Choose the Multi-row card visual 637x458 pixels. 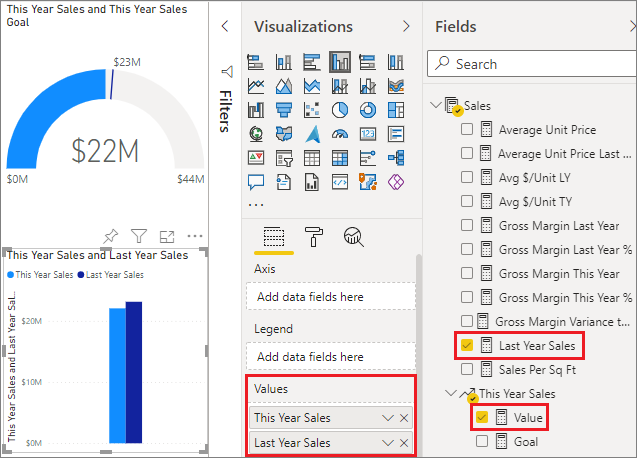click(396, 134)
